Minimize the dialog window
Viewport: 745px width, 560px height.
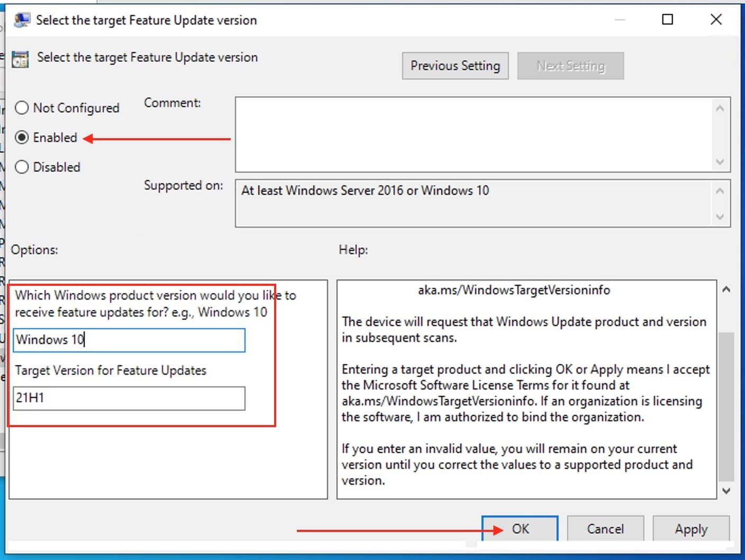click(620, 20)
